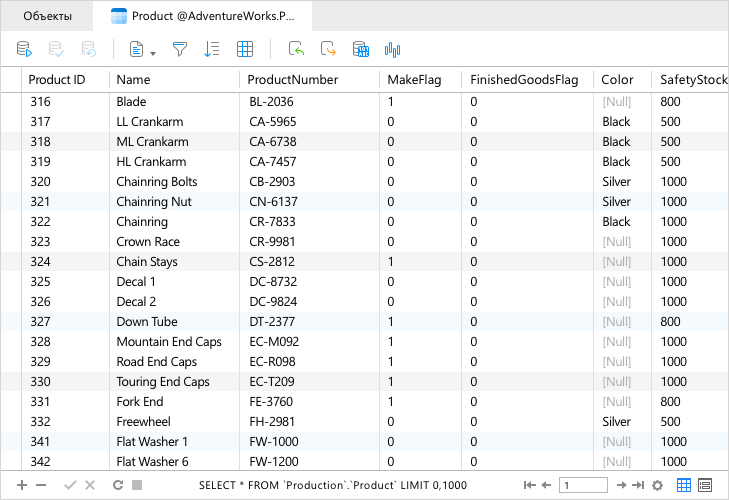Select product number DC-9824
Screen dimensions: 729x500
tap(309, 301)
